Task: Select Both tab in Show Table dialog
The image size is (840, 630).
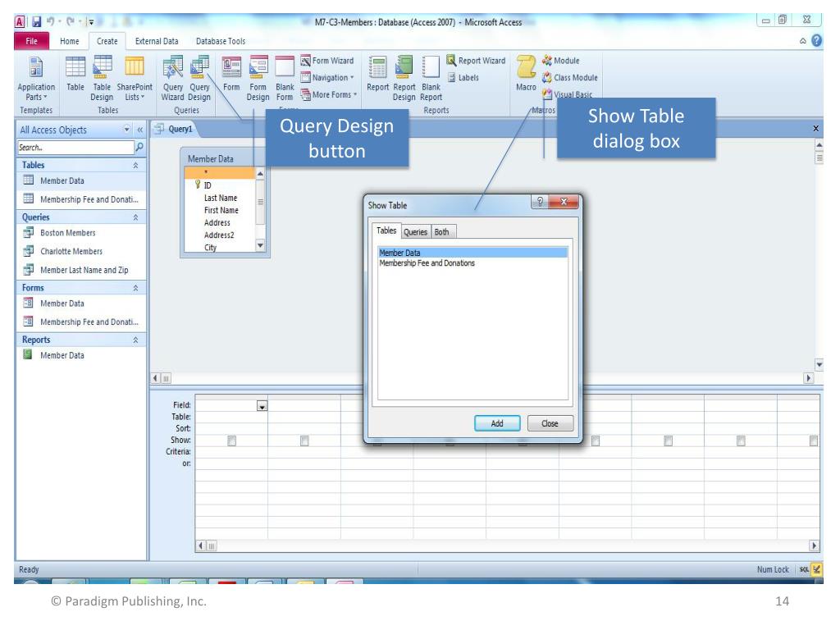Action: (442, 232)
